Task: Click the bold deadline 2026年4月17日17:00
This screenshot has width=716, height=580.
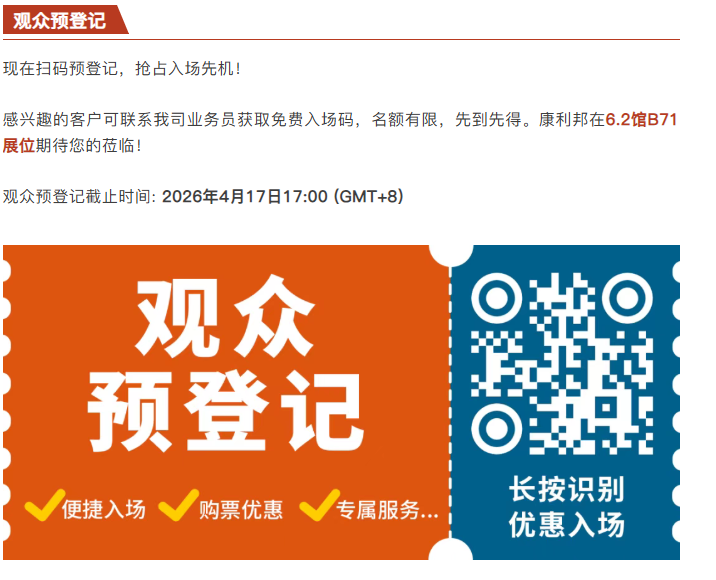Action: click(x=245, y=197)
